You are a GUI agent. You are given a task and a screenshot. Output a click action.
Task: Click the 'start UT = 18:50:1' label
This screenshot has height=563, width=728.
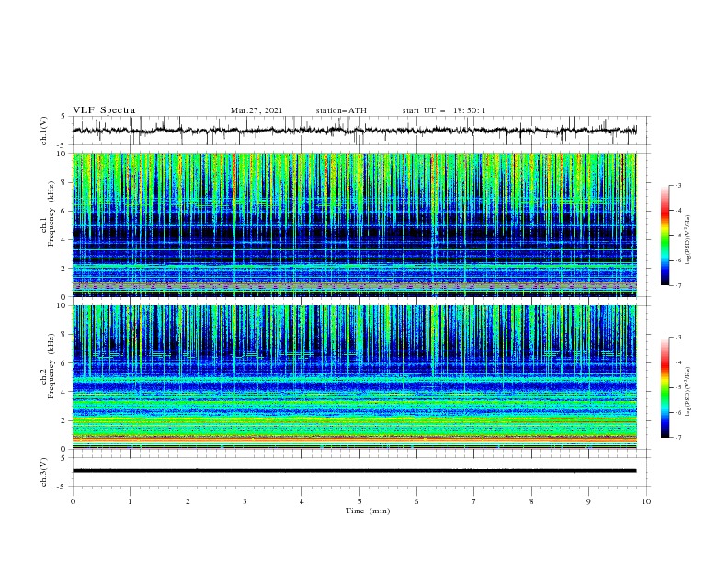coord(444,110)
